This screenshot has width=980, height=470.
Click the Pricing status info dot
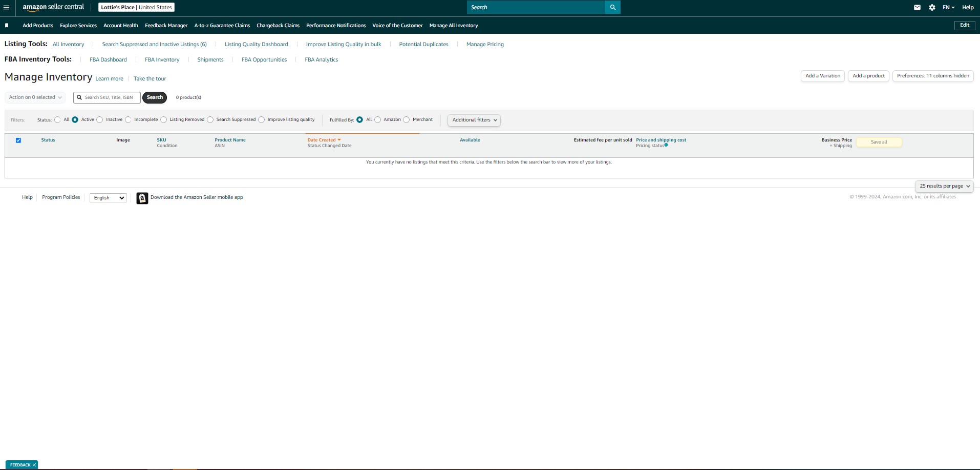click(x=666, y=145)
